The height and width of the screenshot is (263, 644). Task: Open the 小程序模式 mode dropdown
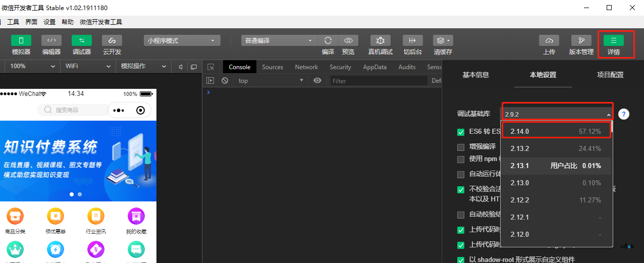[182, 40]
